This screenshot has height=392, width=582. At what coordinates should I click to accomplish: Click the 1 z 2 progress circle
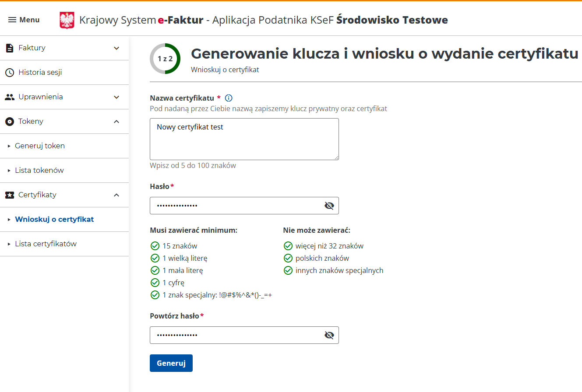tap(165, 59)
